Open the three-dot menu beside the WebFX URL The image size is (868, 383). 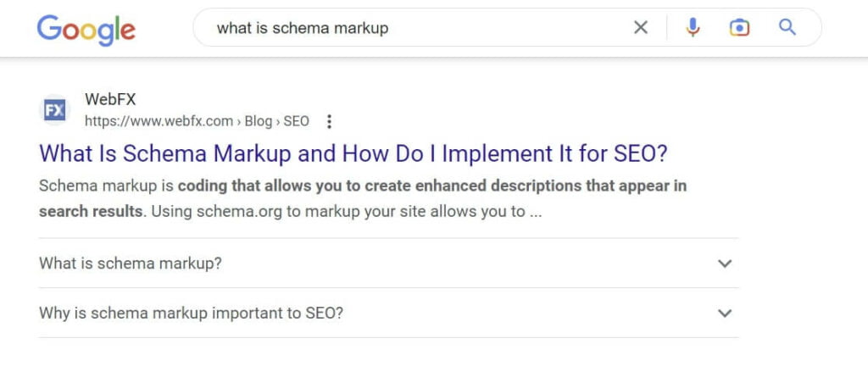330,121
